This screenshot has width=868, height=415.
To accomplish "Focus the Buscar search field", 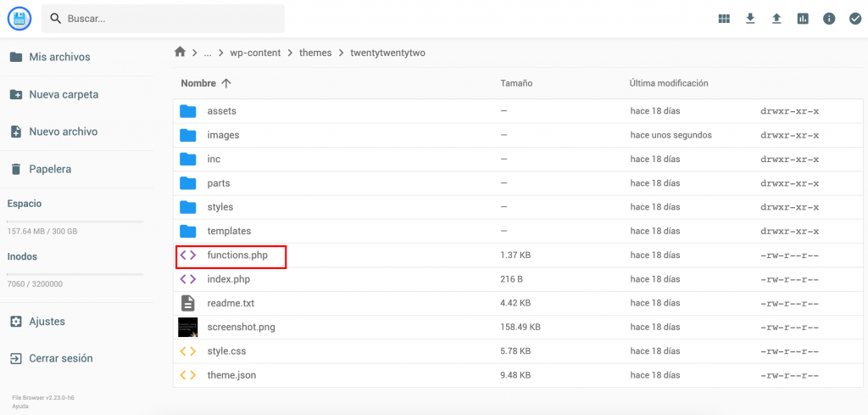I will tap(170, 19).
